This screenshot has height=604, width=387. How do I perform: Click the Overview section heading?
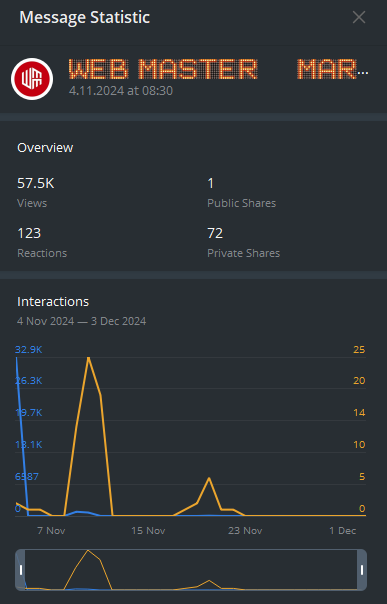tap(45, 148)
